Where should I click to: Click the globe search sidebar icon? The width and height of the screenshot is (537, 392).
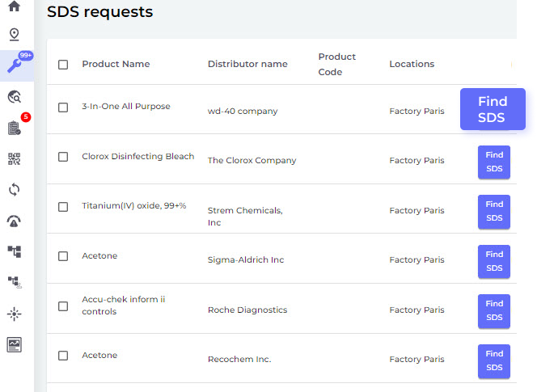[14, 97]
